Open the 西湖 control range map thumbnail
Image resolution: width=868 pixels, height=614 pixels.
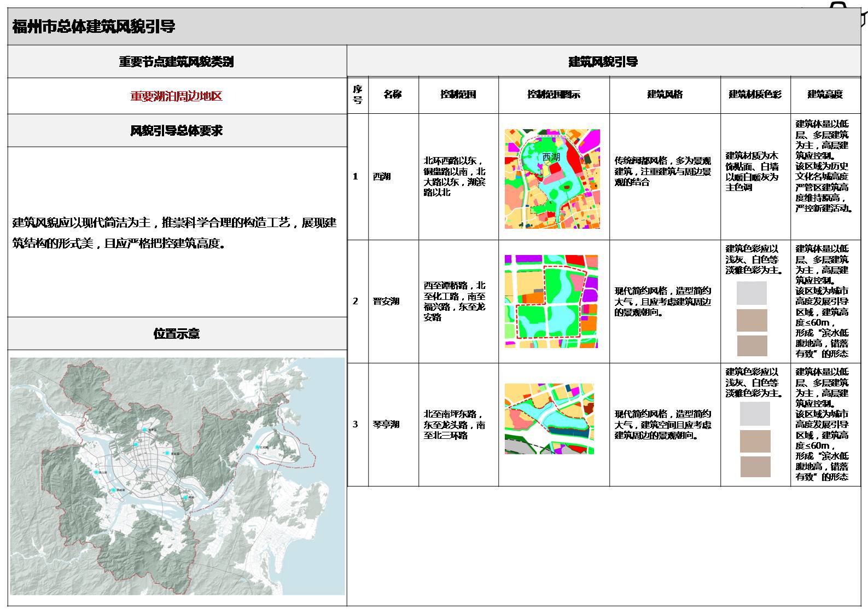552,179
